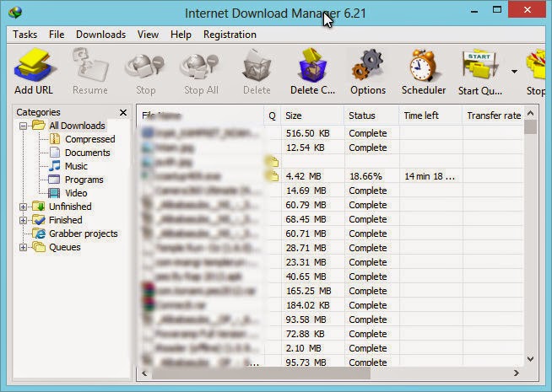Open the Registration menu
Screen dimensions: 552x392
(x=230, y=35)
